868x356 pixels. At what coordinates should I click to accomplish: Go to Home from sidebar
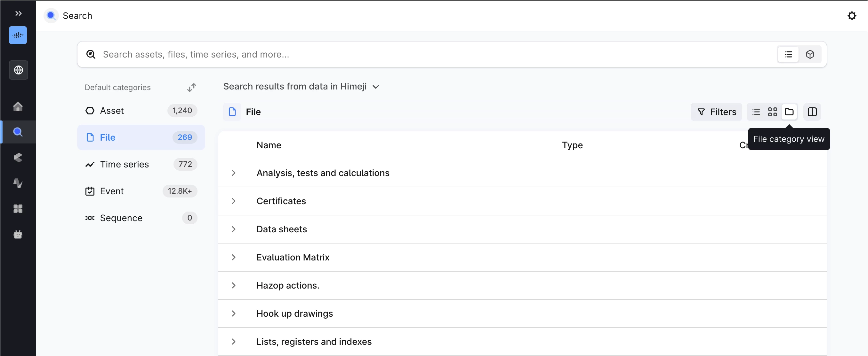click(18, 106)
